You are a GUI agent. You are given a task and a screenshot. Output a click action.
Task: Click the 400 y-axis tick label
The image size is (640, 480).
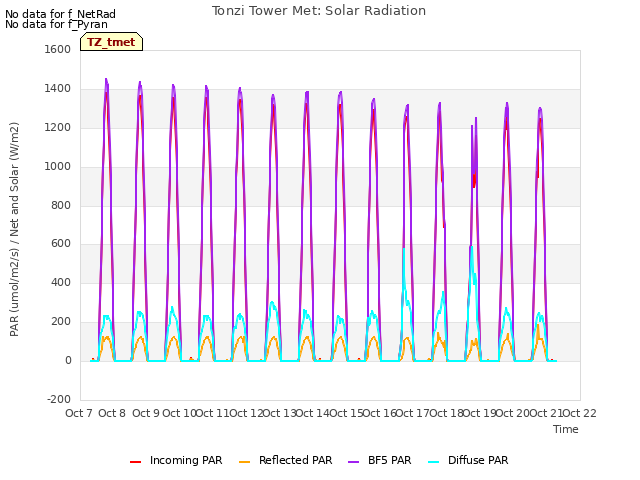point(61,282)
